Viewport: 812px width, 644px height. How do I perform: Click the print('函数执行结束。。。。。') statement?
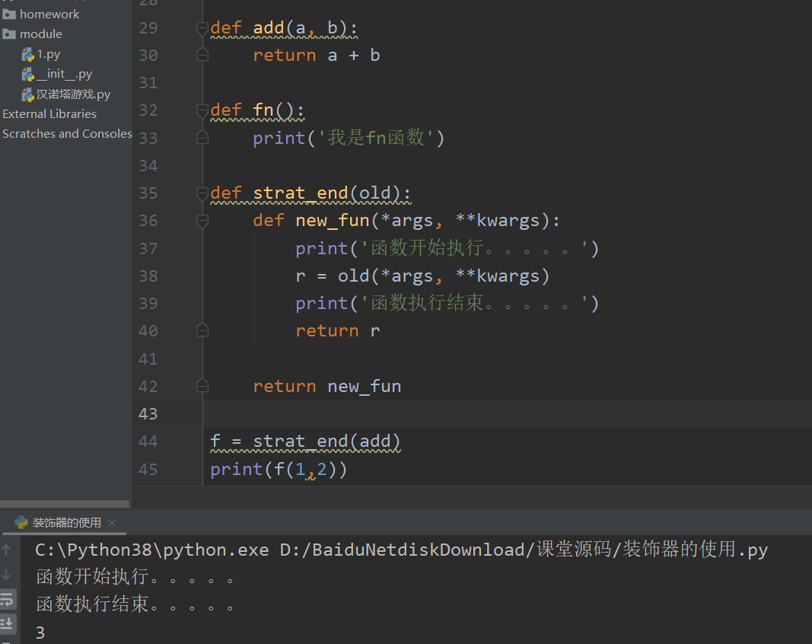pyautogui.click(x=447, y=303)
